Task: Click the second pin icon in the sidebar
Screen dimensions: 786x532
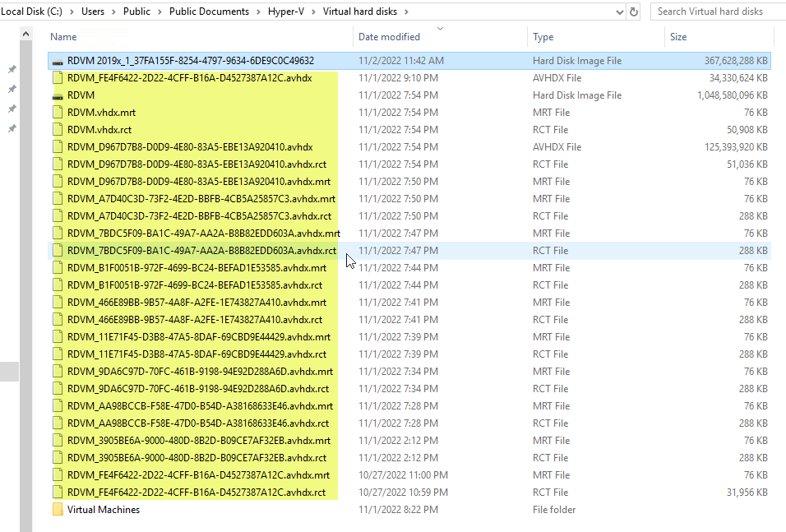Action: click(x=12, y=89)
